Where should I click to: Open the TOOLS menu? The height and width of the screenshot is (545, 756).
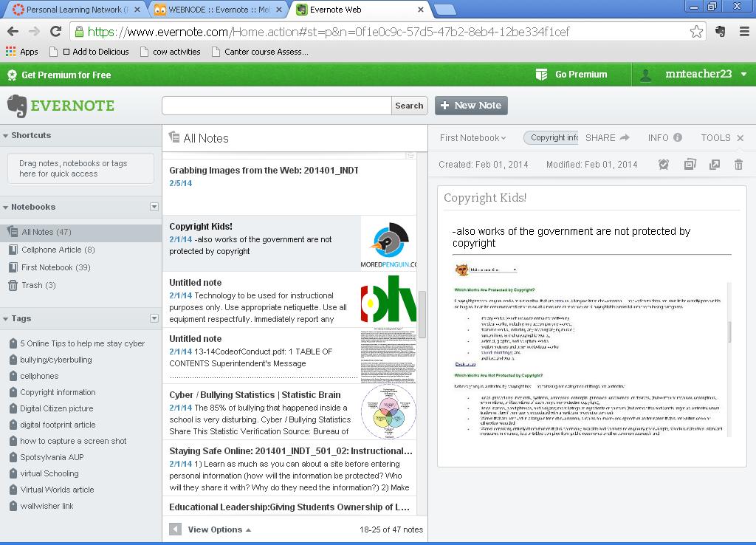[715, 138]
